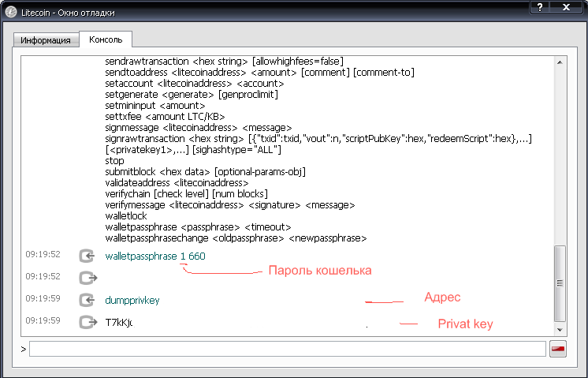Click the 'walletlock' line in help output
The width and height of the screenshot is (588, 378).
pyautogui.click(x=126, y=215)
